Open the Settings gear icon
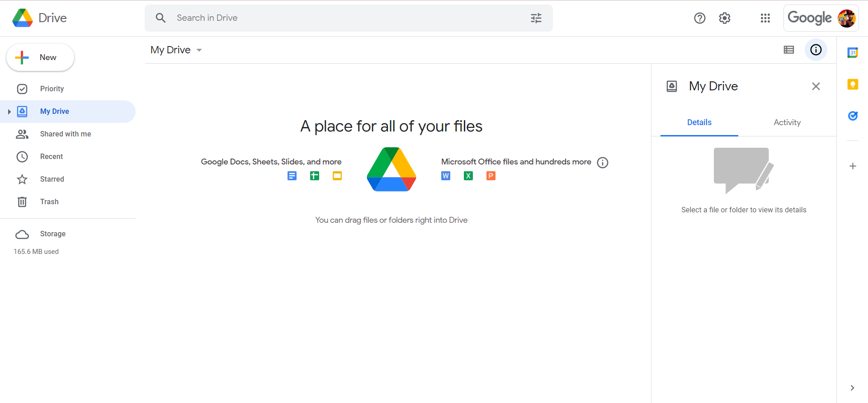Screen dimensions: 868x403 (x=725, y=18)
